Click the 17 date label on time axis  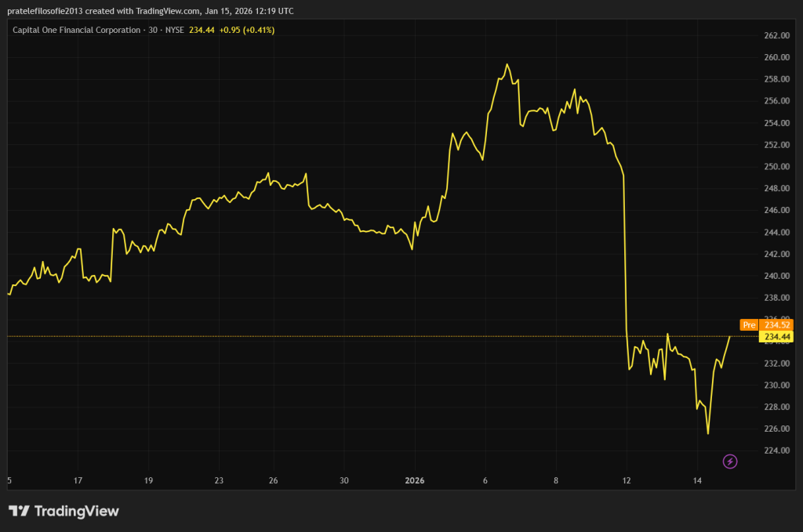click(x=78, y=480)
